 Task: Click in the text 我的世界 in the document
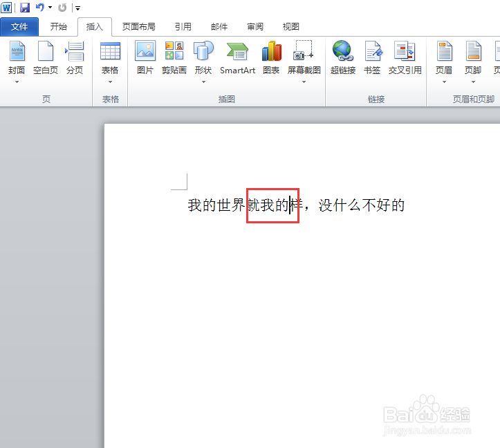tap(216, 205)
